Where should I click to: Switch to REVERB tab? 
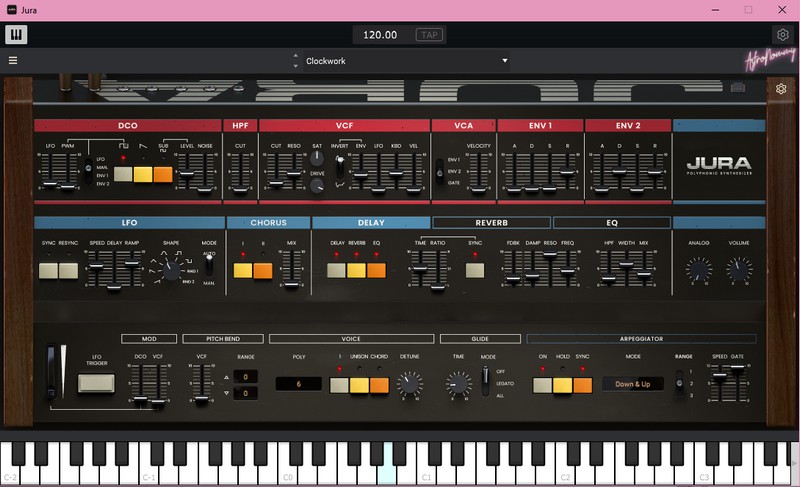point(491,223)
